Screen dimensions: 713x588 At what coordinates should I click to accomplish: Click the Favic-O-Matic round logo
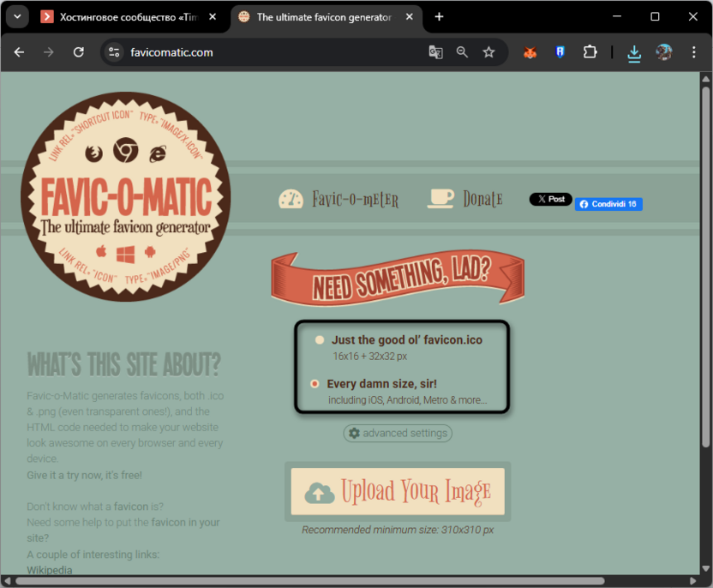[x=125, y=196]
